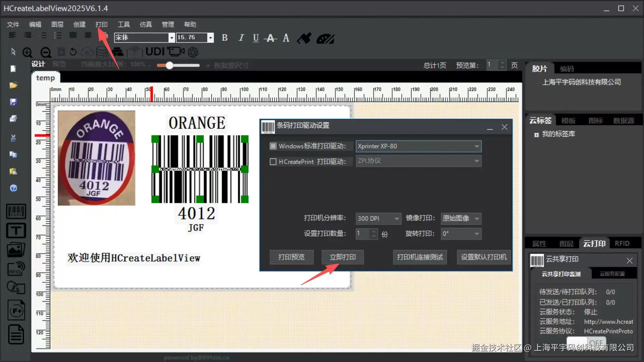Check Windows standard print driver checkbox
The width and height of the screenshot is (644, 362).
273,146
